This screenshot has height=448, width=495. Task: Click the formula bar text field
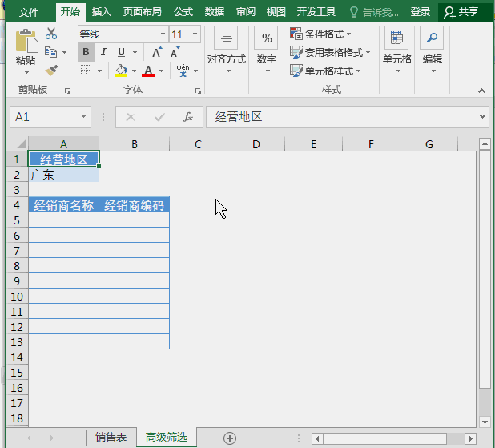(341, 117)
